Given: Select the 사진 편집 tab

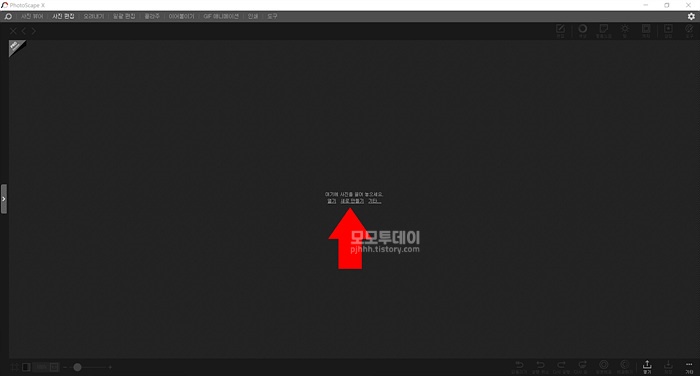Looking at the screenshot, I should [x=63, y=16].
